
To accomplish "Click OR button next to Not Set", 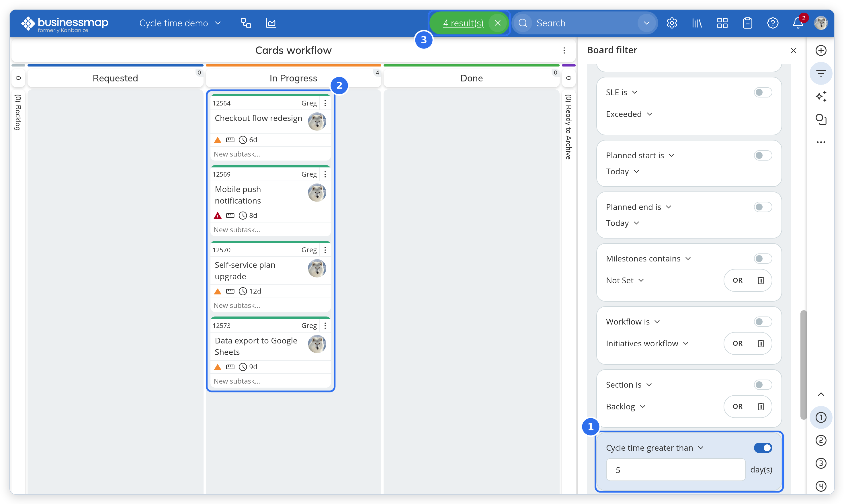I will 737,281.
